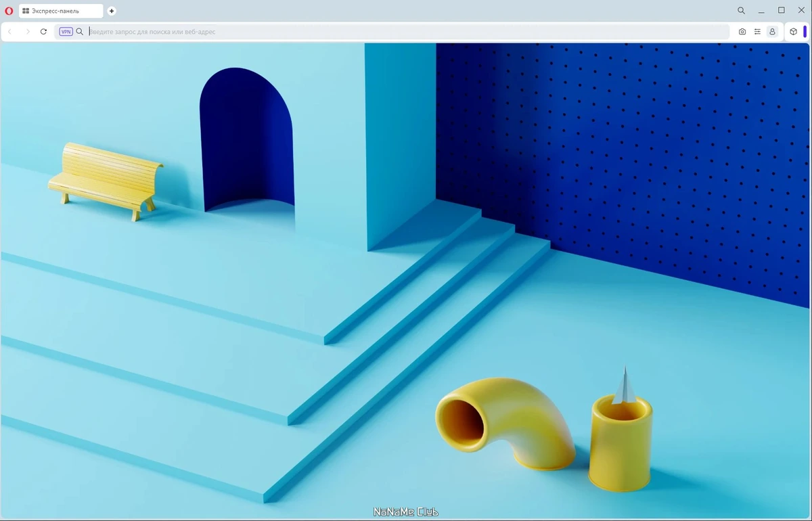This screenshot has width=812, height=521.
Task: Close the Opera browser window
Action: tap(801, 11)
